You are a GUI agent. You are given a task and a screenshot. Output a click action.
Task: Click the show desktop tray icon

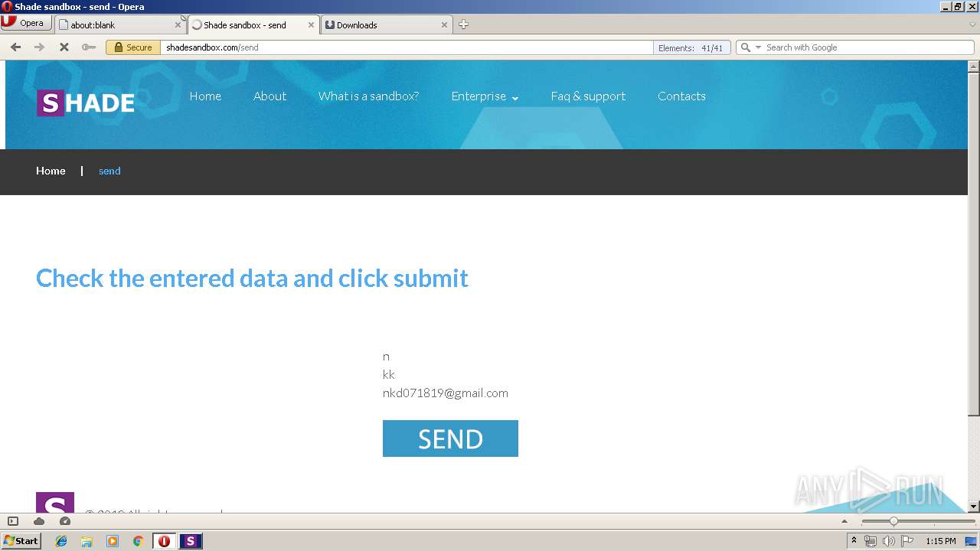click(x=972, y=541)
